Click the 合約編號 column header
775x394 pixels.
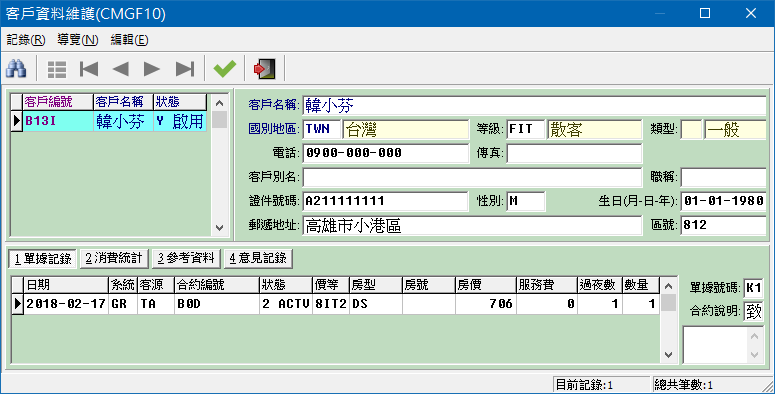tap(217, 285)
